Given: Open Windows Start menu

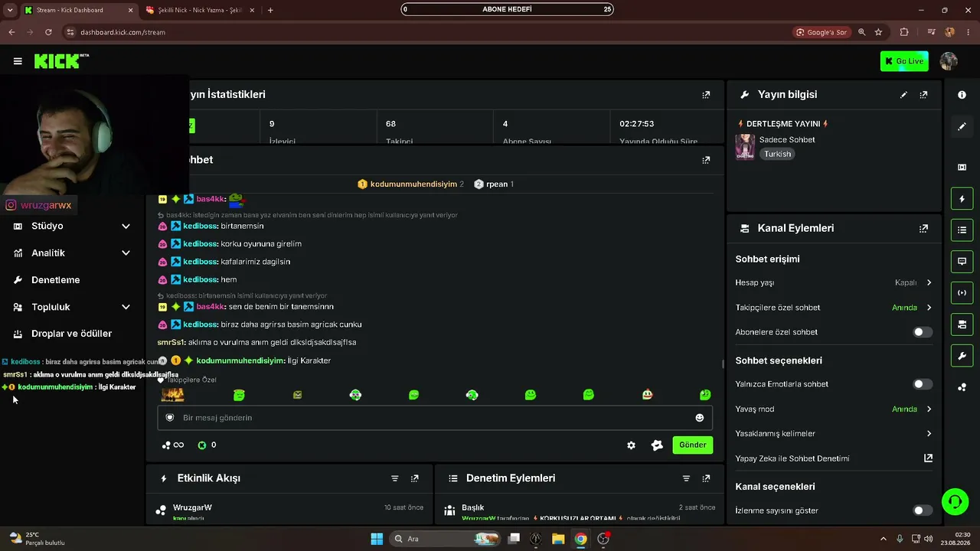Looking at the screenshot, I should (377, 539).
